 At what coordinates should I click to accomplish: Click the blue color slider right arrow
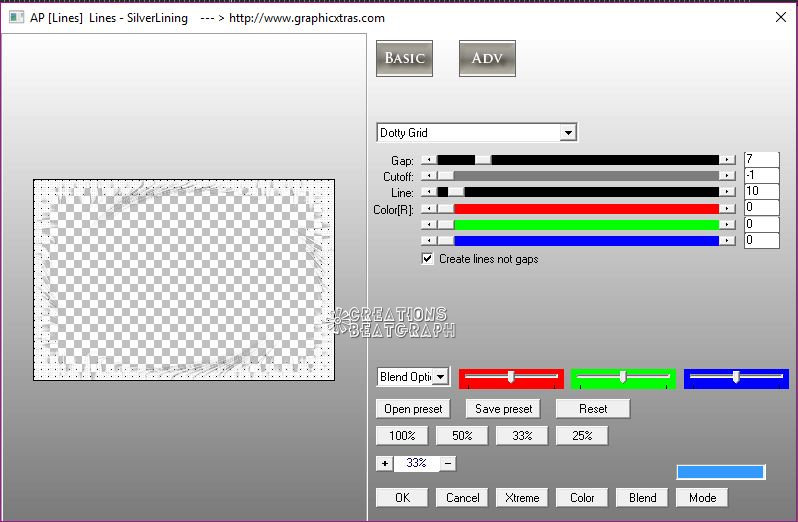click(x=728, y=240)
